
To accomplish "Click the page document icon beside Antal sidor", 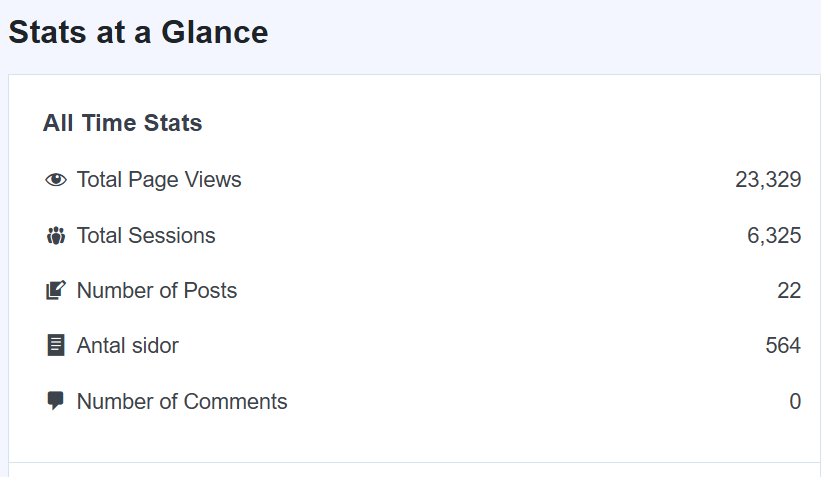I will coord(56,346).
